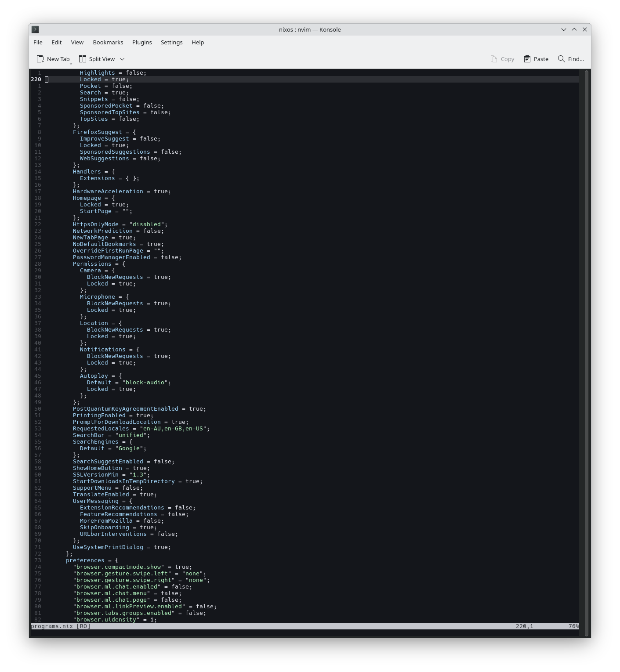Click the 'UserMessaging = {' line

point(102,501)
